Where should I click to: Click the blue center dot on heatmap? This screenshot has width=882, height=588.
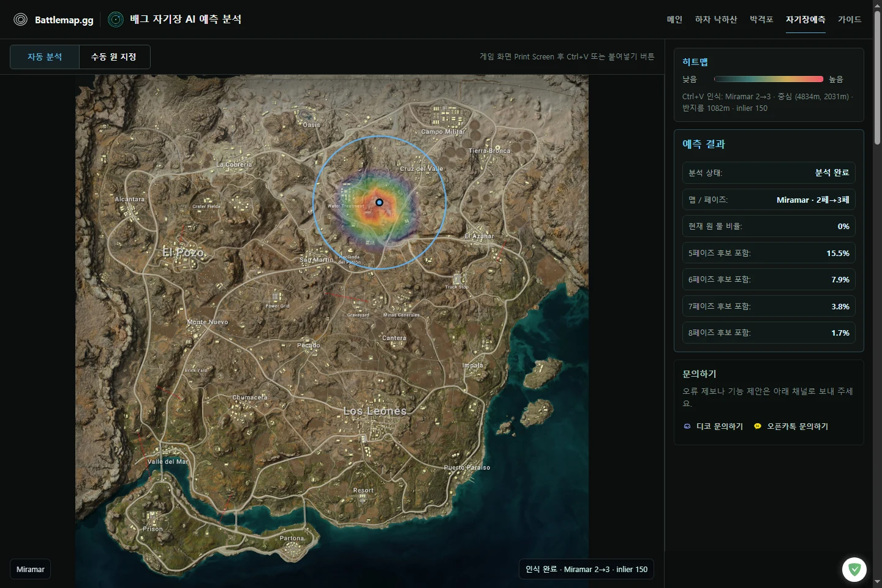[x=379, y=202]
